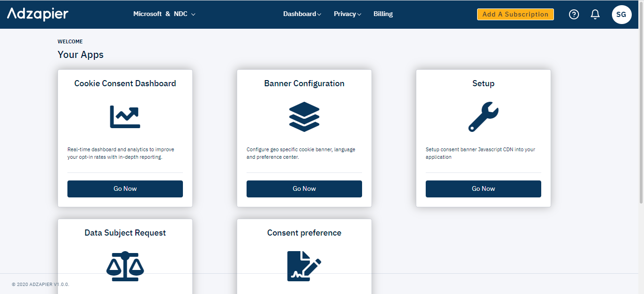
Task: Click the layers icon on Banner Configuration card
Action: pos(304,116)
